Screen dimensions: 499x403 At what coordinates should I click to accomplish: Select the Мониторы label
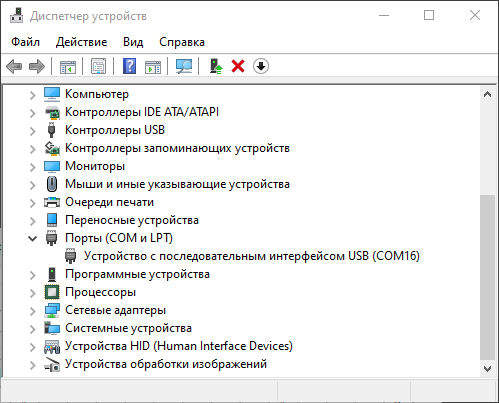[95, 166]
